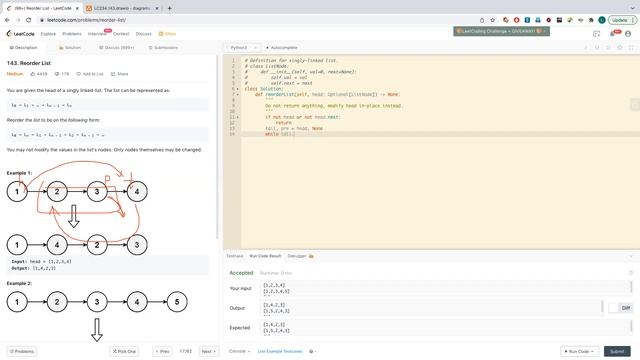Fold the reorderList function at line 7
Viewport: 640px width, 360px height.
click(x=238, y=94)
